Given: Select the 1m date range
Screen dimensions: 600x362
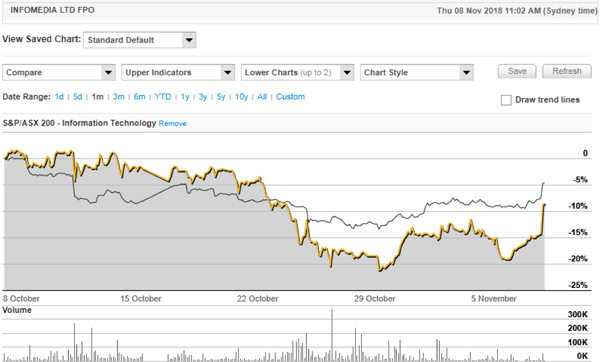Looking at the screenshot, I should coord(98,97).
